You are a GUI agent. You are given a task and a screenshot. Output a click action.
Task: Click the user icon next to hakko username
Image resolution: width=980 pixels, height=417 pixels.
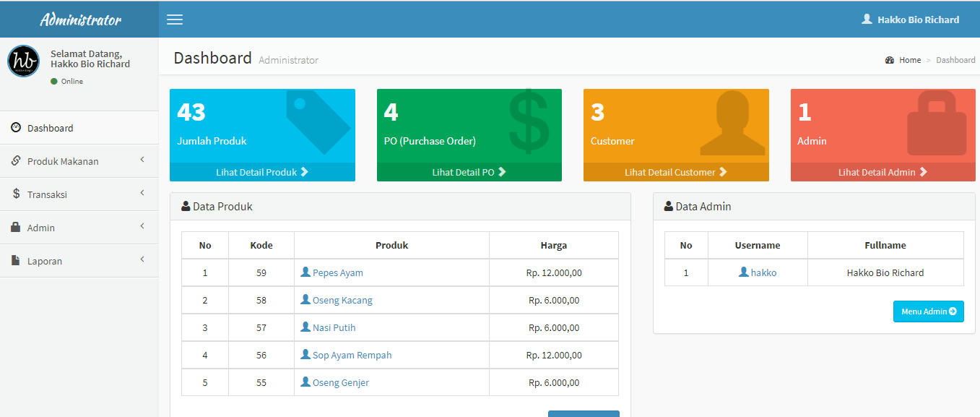744,272
